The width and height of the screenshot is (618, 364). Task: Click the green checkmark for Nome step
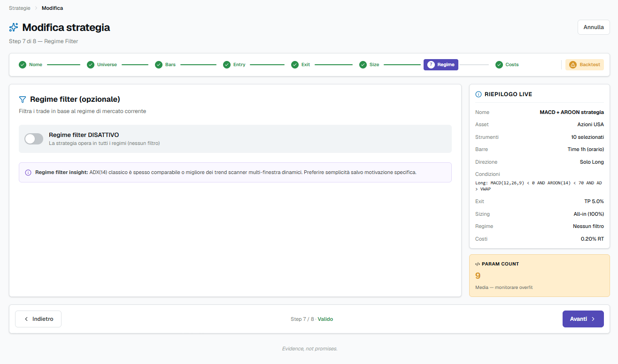pyautogui.click(x=23, y=65)
